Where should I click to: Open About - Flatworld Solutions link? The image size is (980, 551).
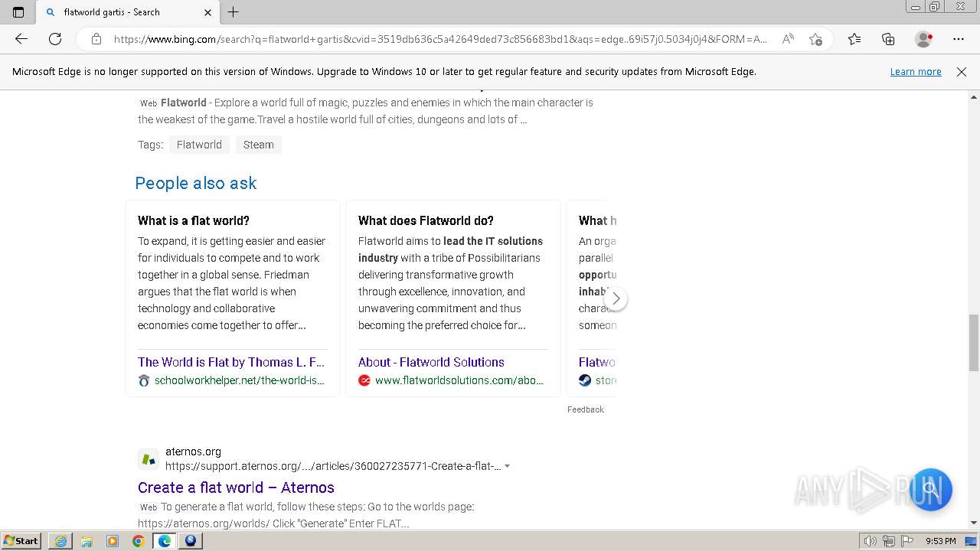pyautogui.click(x=431, y=362)
